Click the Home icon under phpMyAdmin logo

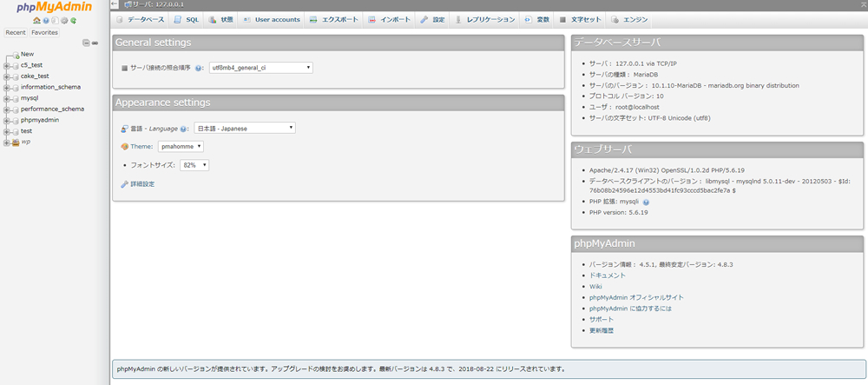pyautogui.click(x=36, y=20)
